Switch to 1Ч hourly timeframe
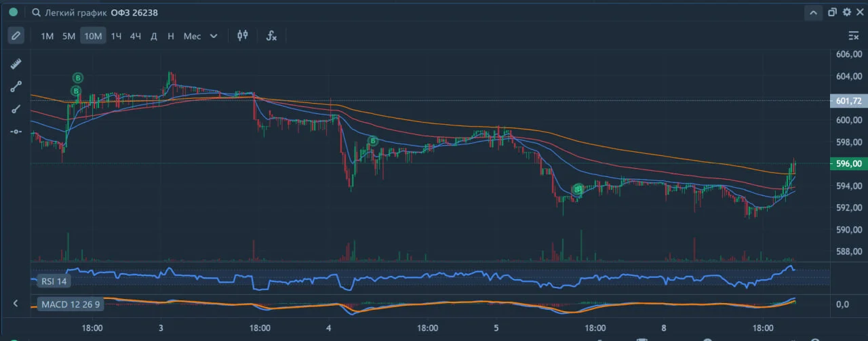Viewport: 868px width, 341px height. tap(116, 36)
